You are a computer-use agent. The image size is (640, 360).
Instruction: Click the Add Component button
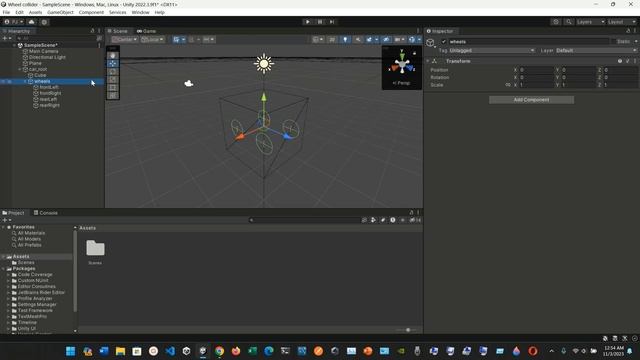coord(531,100)
